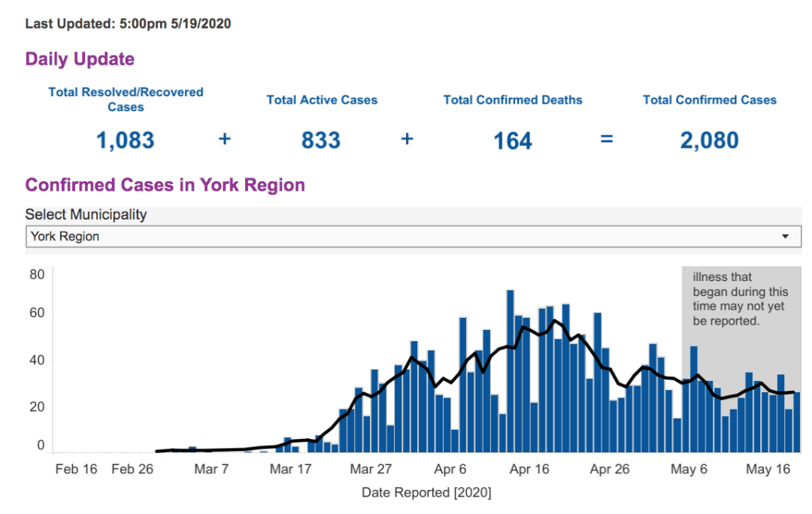
Task: Click the 60 y-axis label
Action: click(37, 313)
